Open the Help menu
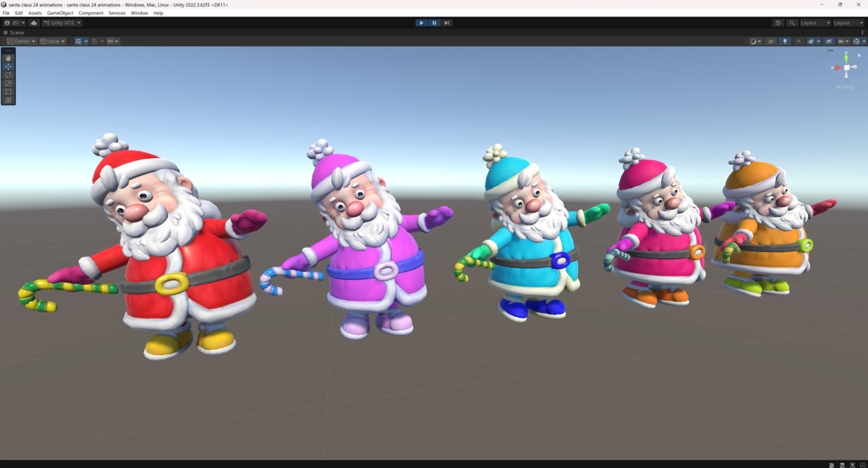The width and height of the screenshot is (868, 468). 158,13
